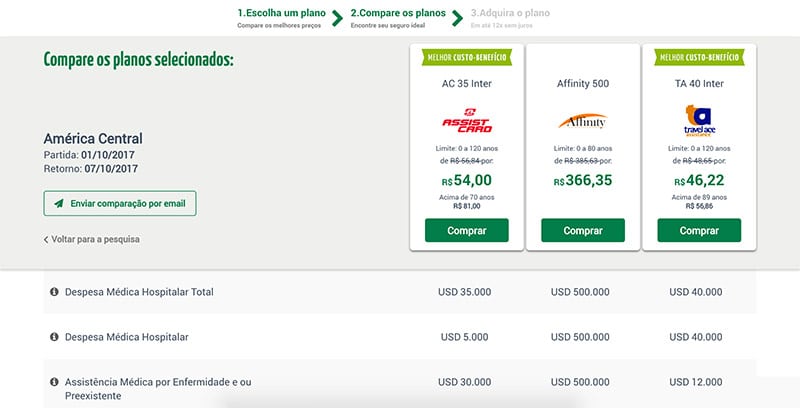The width and height of the screenshot is (800, 408).
Task: Click arrow between steps 1 and 2
Action: tap(337, 18)
